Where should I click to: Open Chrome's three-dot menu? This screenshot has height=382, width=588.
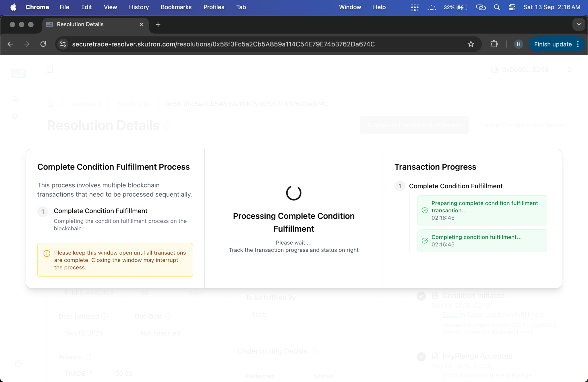click(x=578, y=44)
